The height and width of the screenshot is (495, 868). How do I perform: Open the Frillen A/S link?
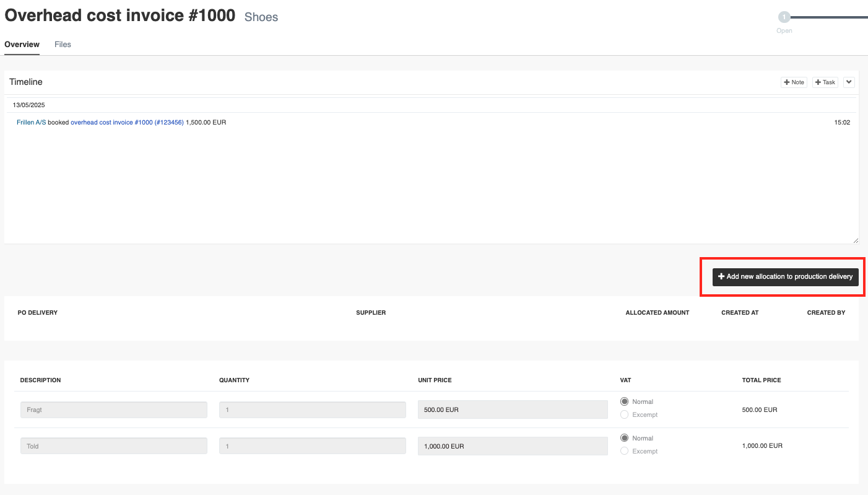click(31, 123)
